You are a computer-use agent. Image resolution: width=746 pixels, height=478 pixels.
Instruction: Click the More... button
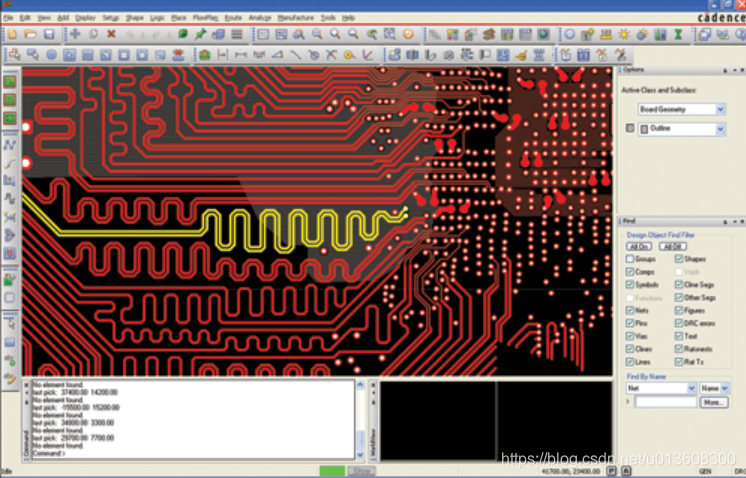[713, 402]
